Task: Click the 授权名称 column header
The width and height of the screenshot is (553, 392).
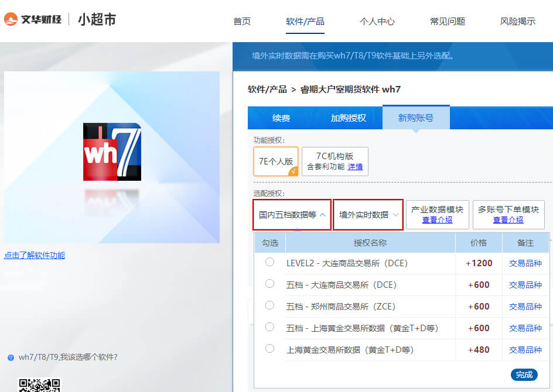Action: click(370, 243)
